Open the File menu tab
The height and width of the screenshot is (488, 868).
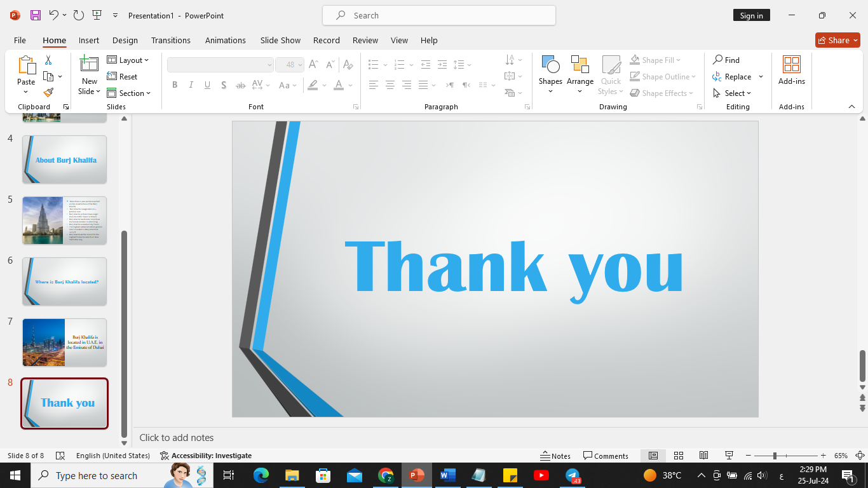(20, 40)
